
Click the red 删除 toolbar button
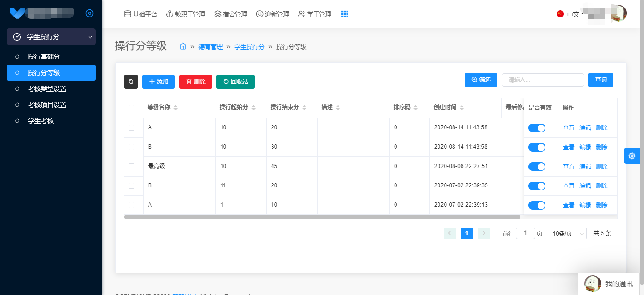pyautogui.click(x=196, y=82)
